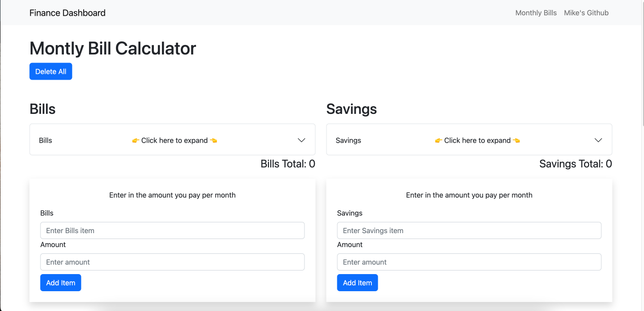The image size is (644, 311).
Task: Expand the Bills accordion using its chevron
Action: [301, 140]
